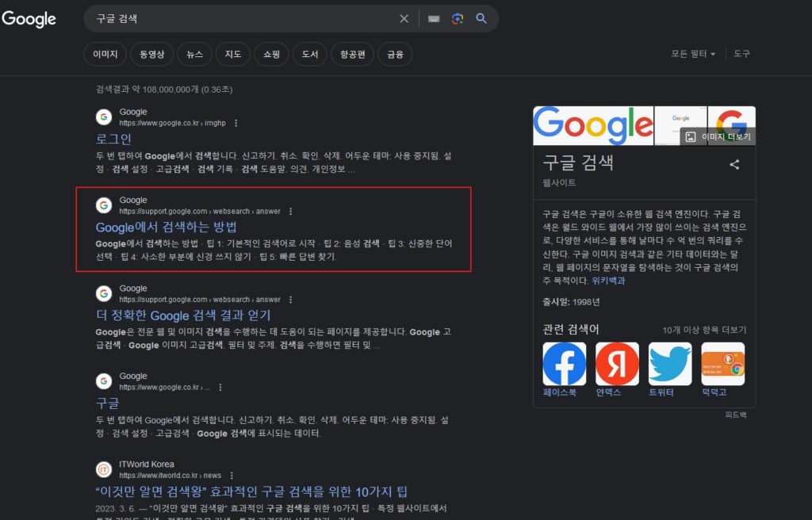812x520 pixels.
Task: Open more options for the 구글 result
Action: coord(220,388)
